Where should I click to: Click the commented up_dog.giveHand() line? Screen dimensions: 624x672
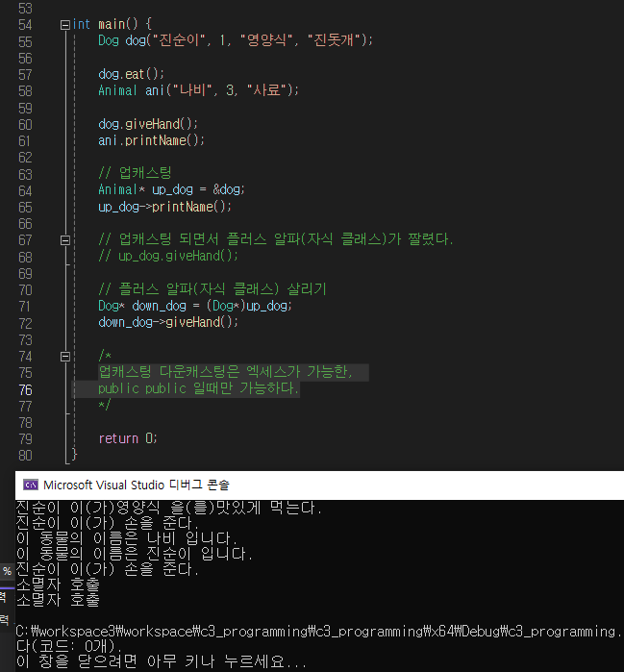tap(168, 257)
